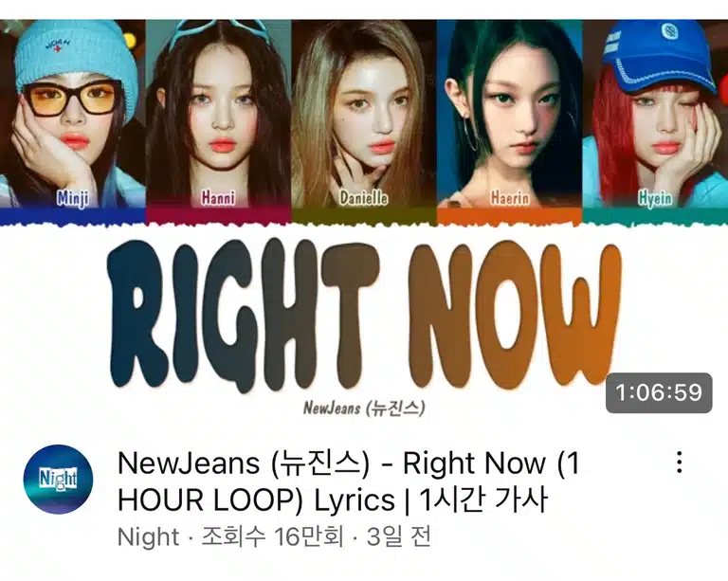Viewport: 728px width, 581px height.
Task: Click the RIGHT NOW title graphic
Action: click(364, 315)
